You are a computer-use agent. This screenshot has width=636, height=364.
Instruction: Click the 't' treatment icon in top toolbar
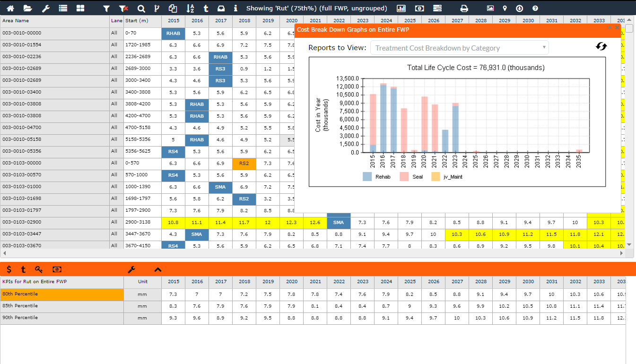point(206,9)
